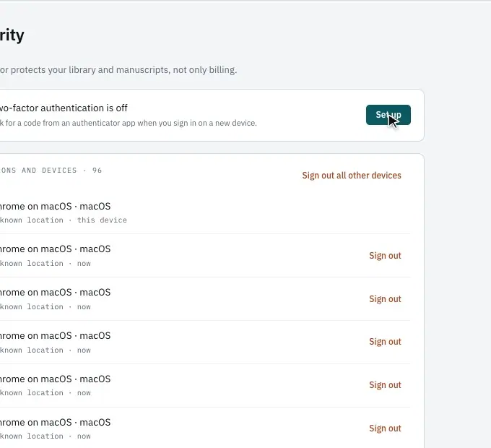Select the 'factor authentication is off' heading
The height and width of the screenshot is (448, 491).
point(64,108)
